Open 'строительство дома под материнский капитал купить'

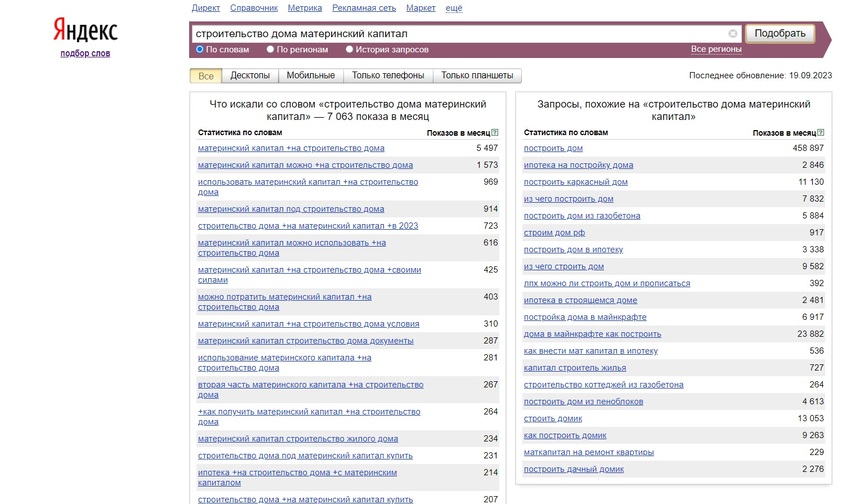click(305, 455)
